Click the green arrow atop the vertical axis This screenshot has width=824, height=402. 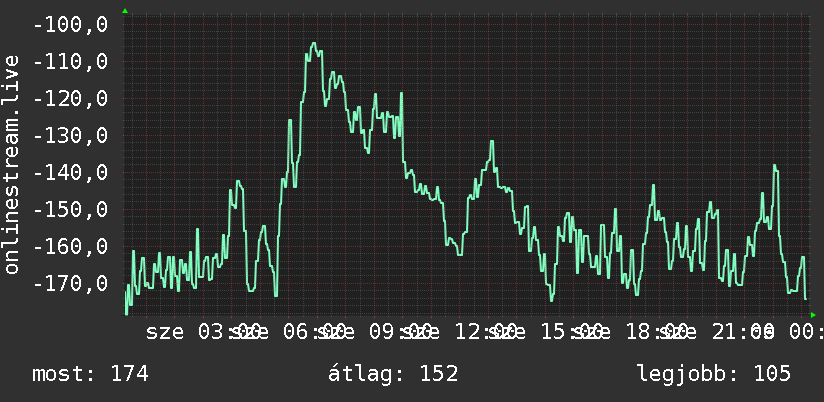coord(125,11)
